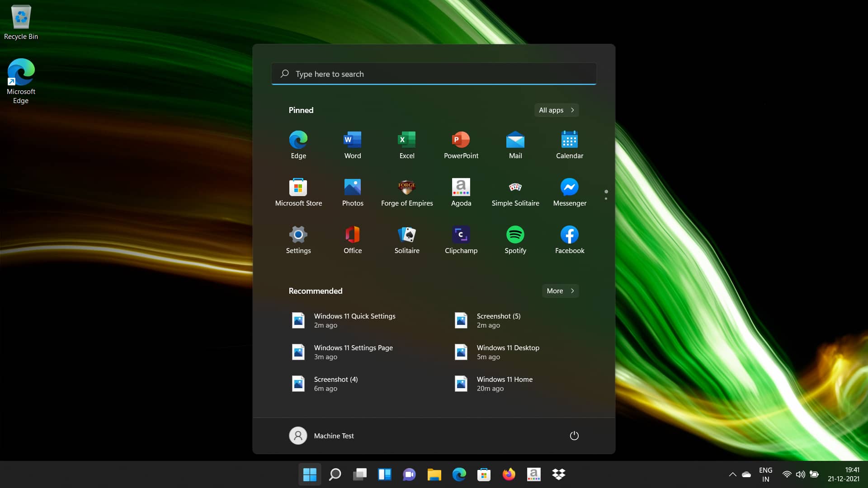868x488 pixels.
Task: Open Spotify
Action: [x=515, y=240]
